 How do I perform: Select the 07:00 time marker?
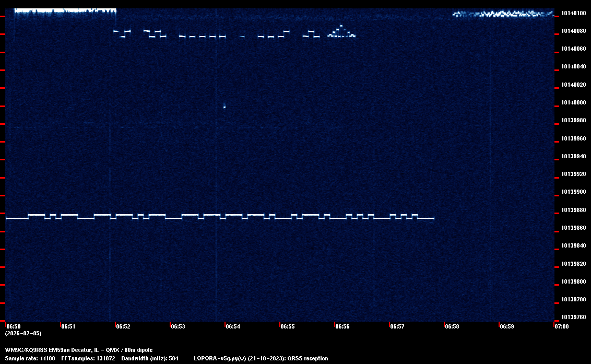pyautogui.click(x=562, y=326)
